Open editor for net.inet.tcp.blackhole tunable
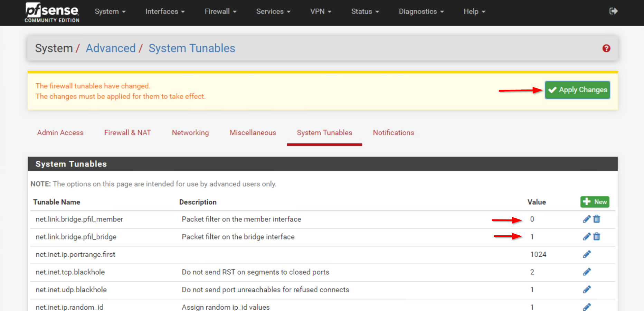This screenshot has width=644, height=311. tap(587, 272)
